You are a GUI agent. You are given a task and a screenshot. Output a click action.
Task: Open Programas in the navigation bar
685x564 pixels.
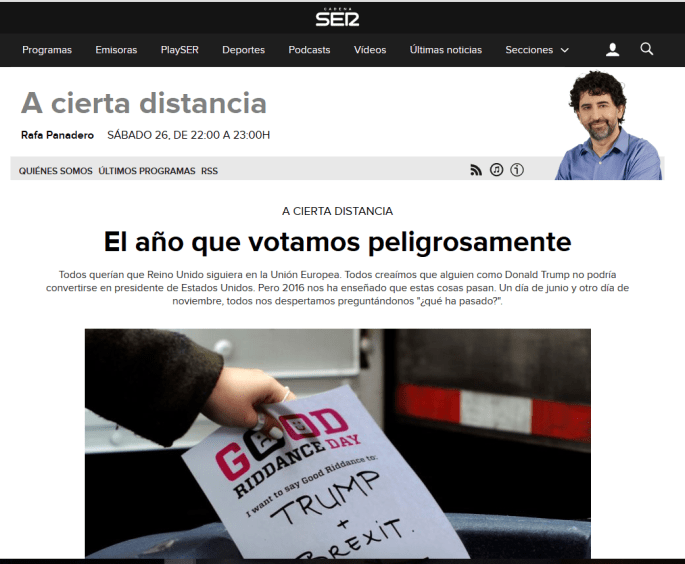[47, 50]
